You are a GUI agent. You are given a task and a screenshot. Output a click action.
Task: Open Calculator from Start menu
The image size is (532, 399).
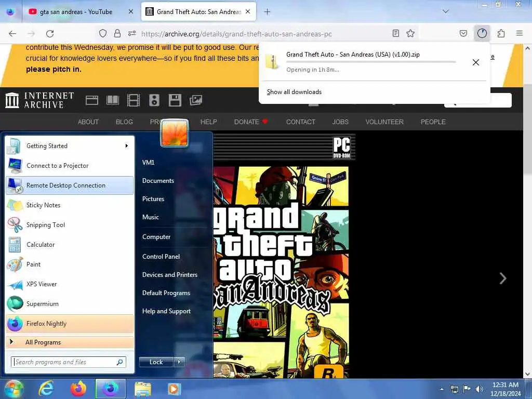click(70, 245)
